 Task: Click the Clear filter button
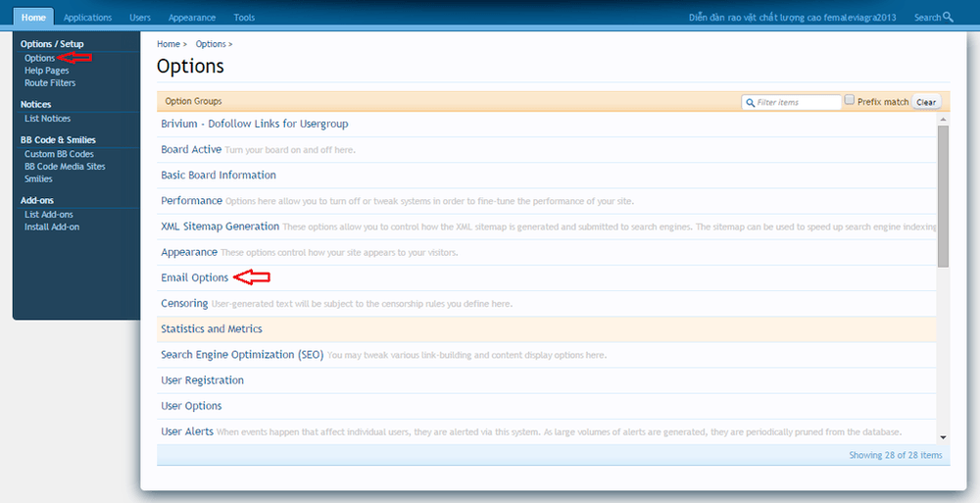point(926,102)
